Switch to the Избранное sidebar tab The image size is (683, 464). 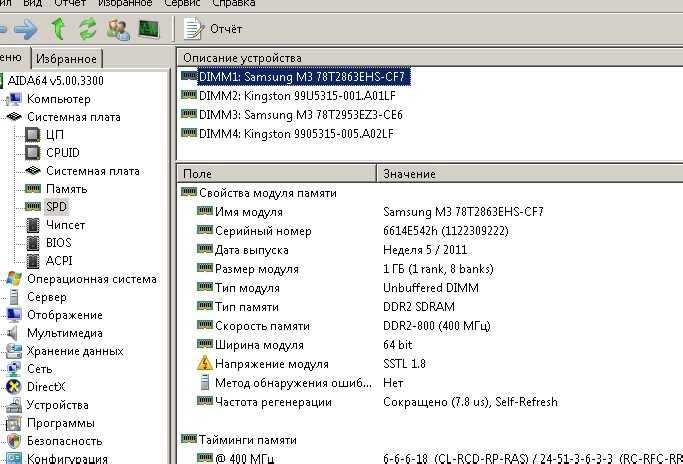tap(67, 58)
